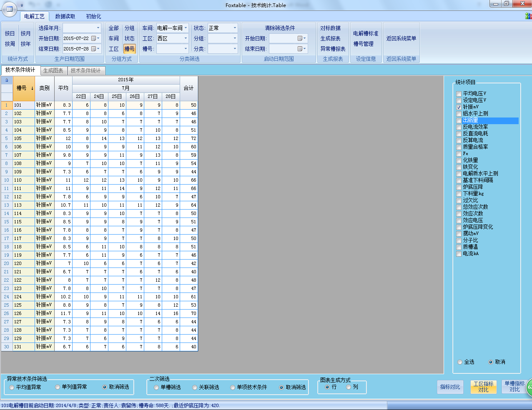Select 平均值异常 radio option

click(12, 387)
